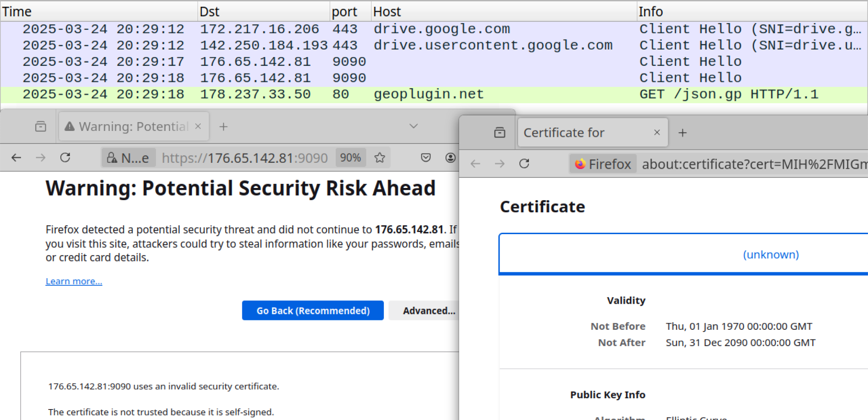
Task: Click the Not Before date value
Action: click(739, 326)
